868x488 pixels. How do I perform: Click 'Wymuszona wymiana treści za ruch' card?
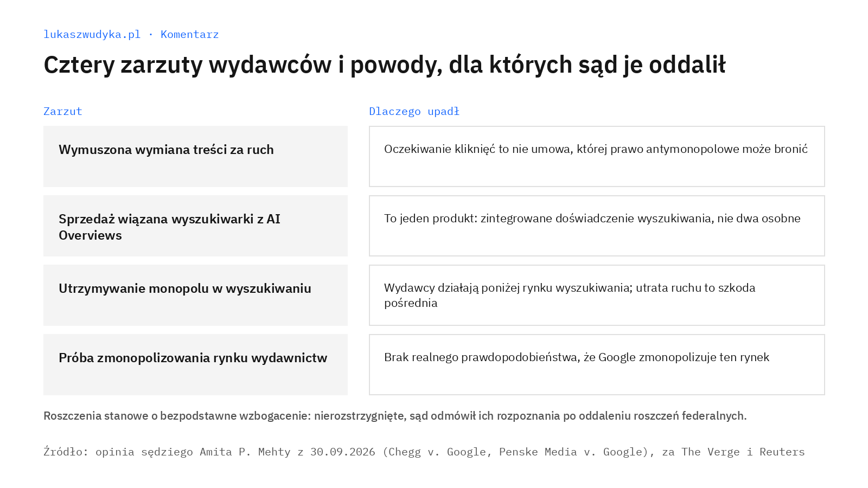pos(195,157)
